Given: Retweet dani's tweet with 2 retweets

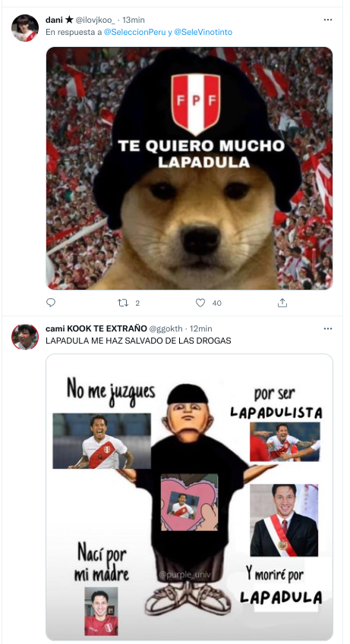Looking at the screenshot, I should point(122,303).
